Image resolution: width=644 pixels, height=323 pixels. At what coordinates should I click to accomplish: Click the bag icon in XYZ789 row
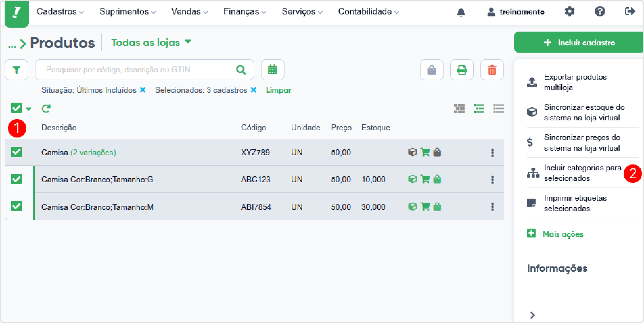click(x=437, y=152)
